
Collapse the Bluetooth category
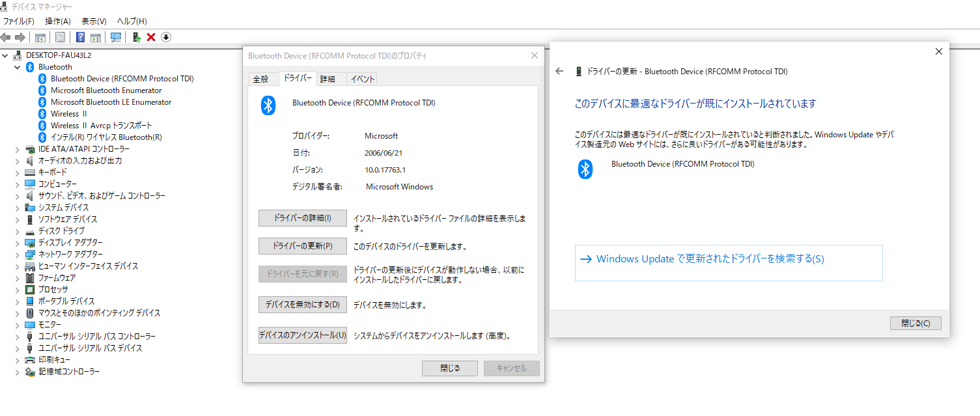[x=18, y=67]
